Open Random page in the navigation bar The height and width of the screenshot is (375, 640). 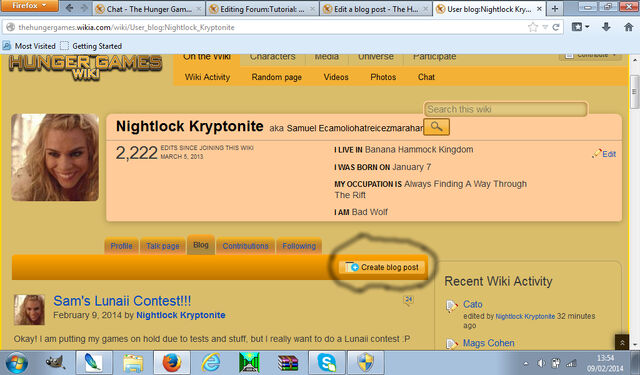276,77
